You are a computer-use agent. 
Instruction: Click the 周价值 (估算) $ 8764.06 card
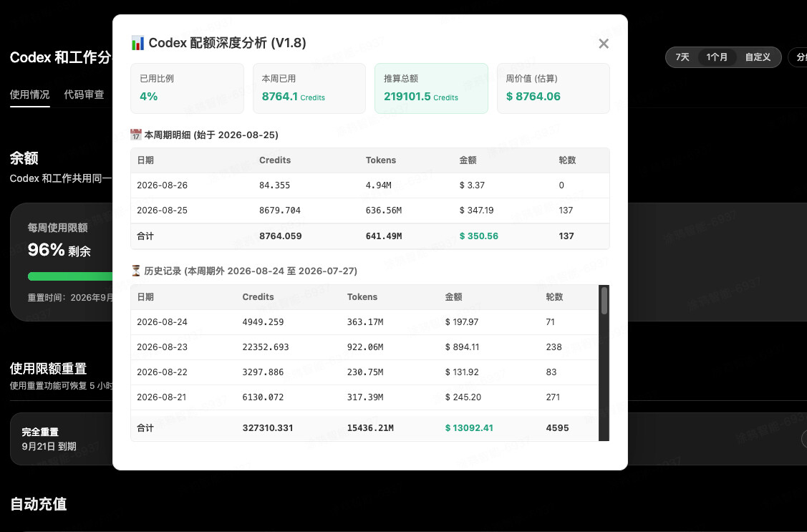(x=554, y=89)
